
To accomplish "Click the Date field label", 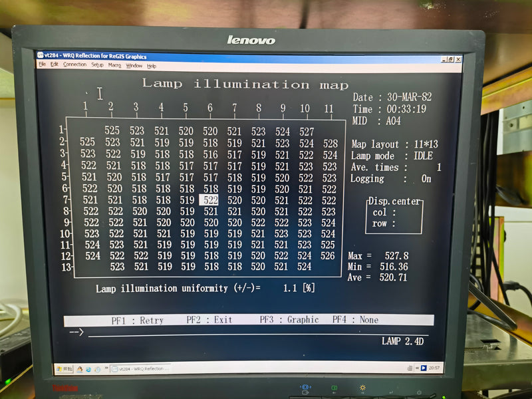I will (362, 97).
